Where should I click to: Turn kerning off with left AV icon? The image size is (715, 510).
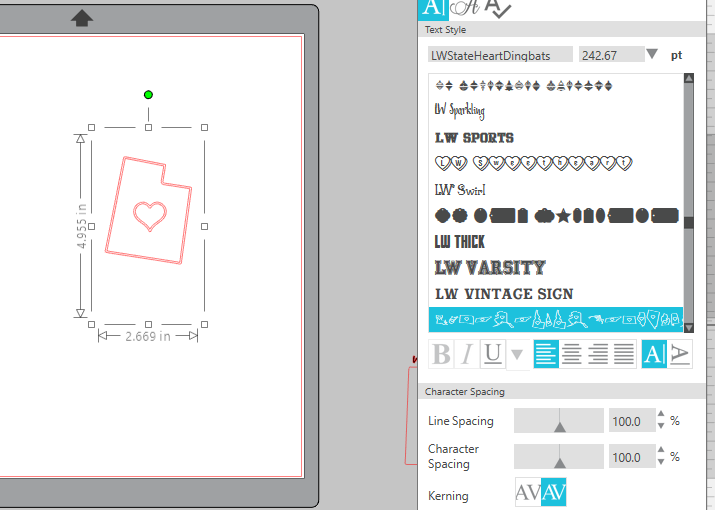tap(527, 493)
